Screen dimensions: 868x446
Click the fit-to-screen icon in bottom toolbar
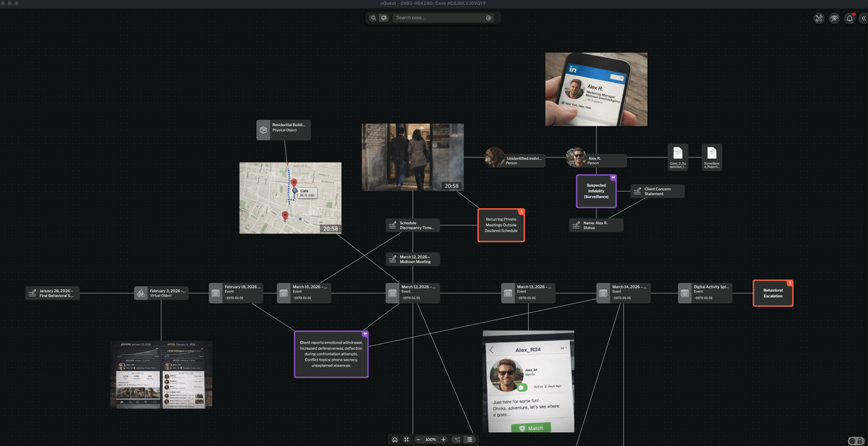tap(406, 439)
